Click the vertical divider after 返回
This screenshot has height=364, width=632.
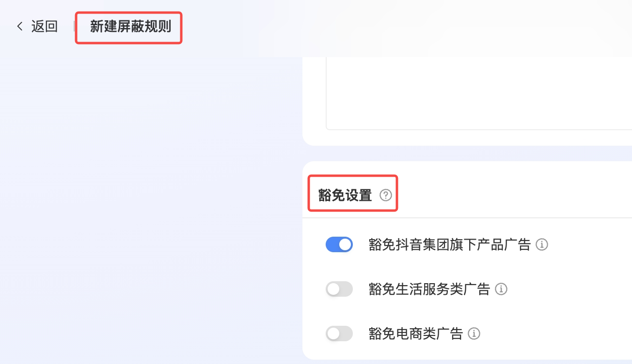coord(75,26)
